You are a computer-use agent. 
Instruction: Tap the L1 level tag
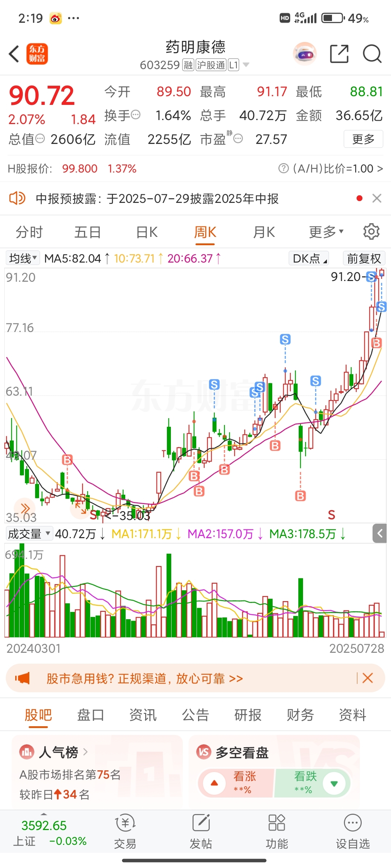pyautogui.click(x=234, y=65)
